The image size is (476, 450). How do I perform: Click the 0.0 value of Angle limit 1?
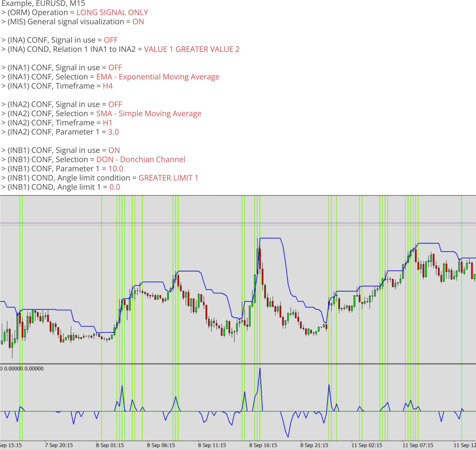[x=115, y=187]
